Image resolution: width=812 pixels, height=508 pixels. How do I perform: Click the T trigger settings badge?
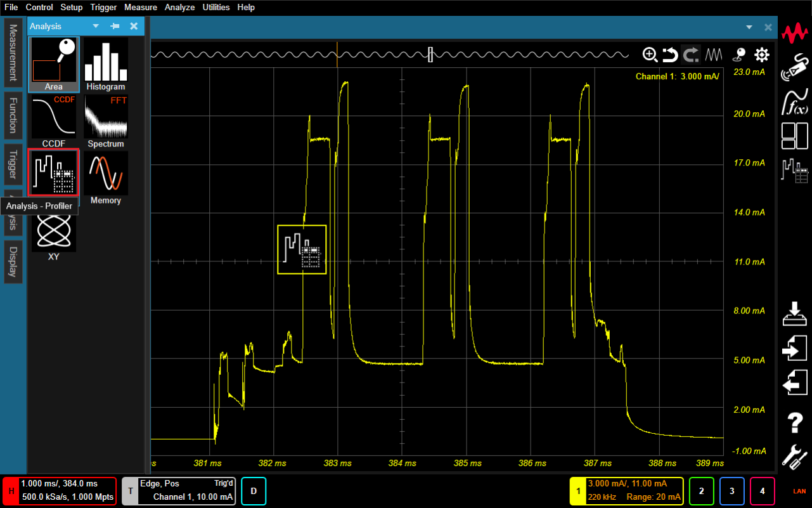click(131, 491)
